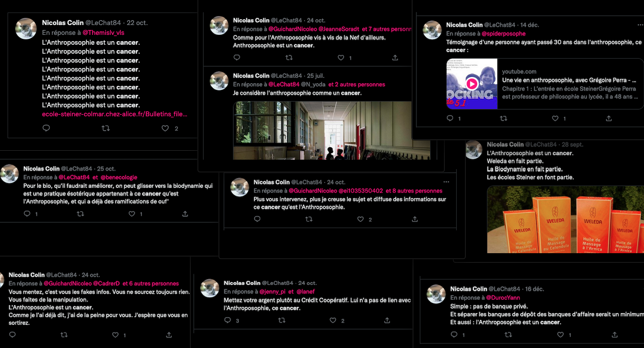Open more options on 'Plus vous intervenez' tweet
Screen dimensions: 644x348
(x=446, y=182)
